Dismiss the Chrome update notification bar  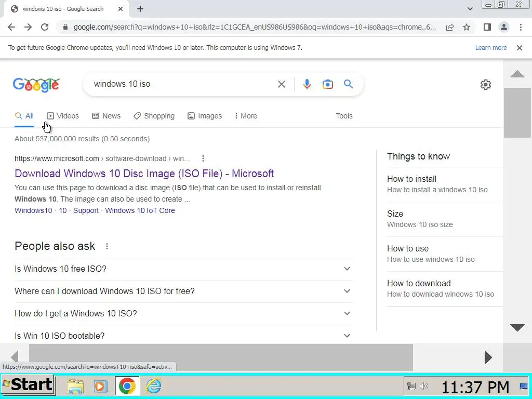coord(519,48)
